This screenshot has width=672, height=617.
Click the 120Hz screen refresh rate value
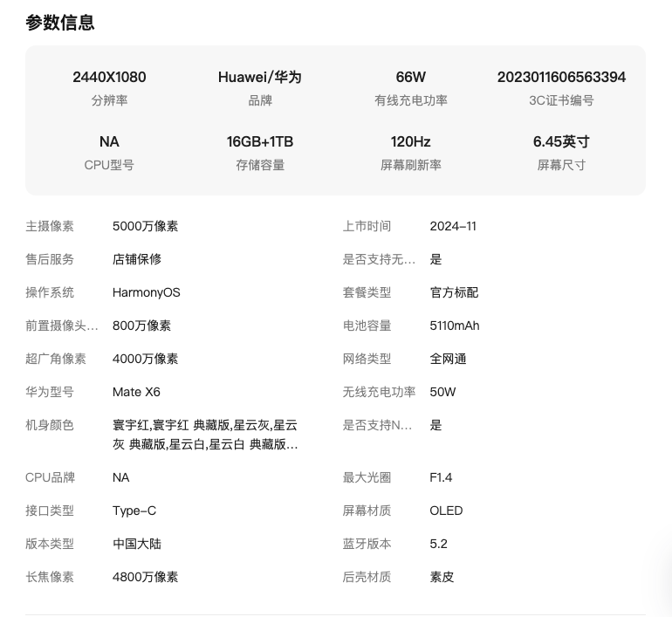[410, 141]
